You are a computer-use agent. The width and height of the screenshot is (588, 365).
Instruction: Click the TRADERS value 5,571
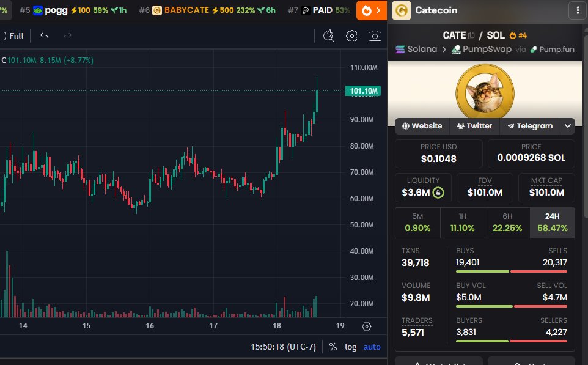pos(413,333)
